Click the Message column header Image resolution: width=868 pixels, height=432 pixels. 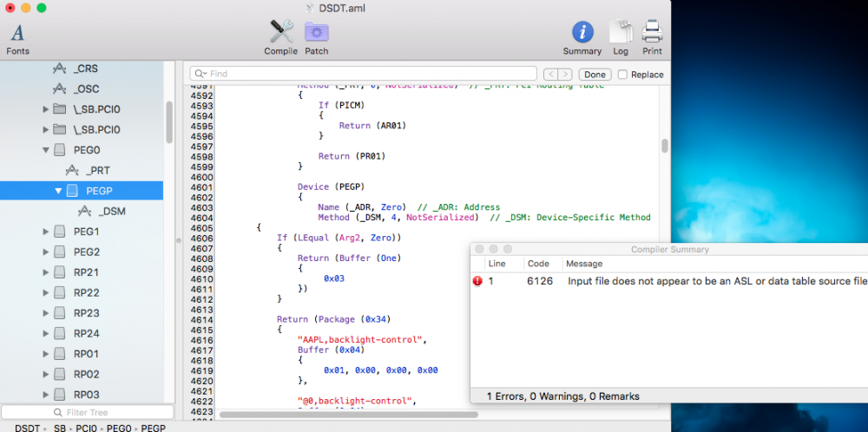pyautogui.click(x=584, y=264)
